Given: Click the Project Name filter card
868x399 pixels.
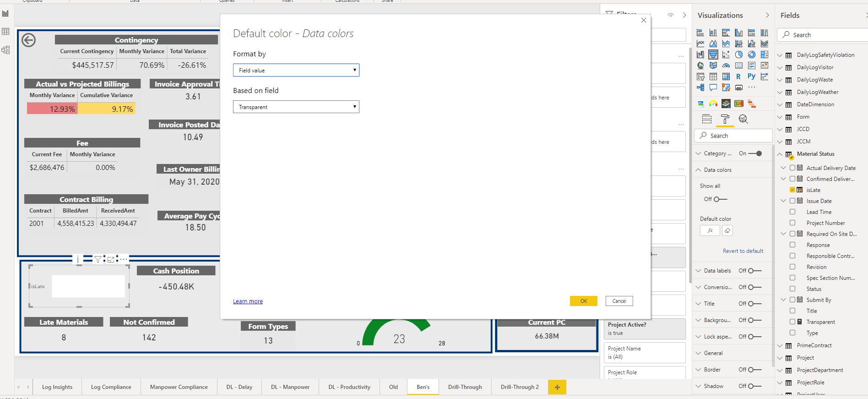Looking at the screenshot, I should point(645,352).
